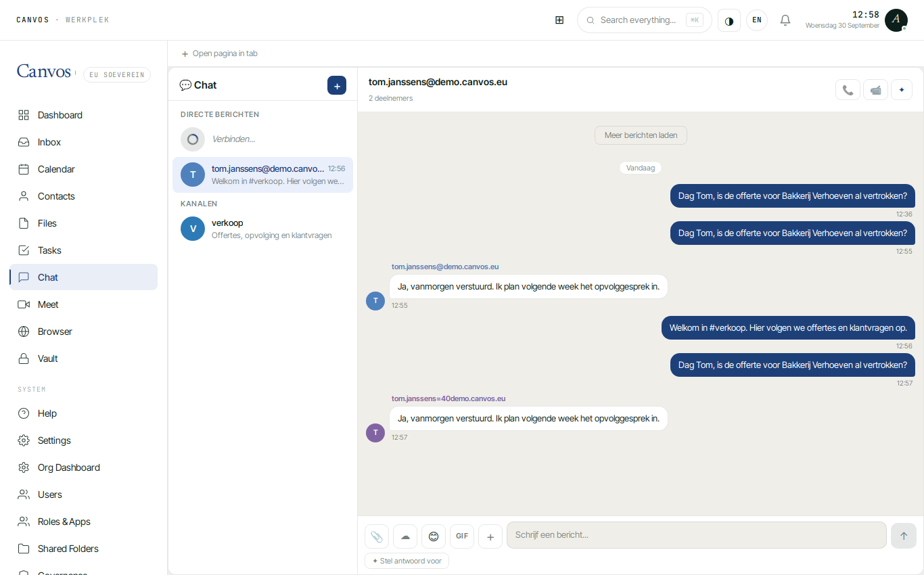Viewport: 924px width, 575px height.
Task: Open notifications via the bell icon
Action: (x=785, y=20)
